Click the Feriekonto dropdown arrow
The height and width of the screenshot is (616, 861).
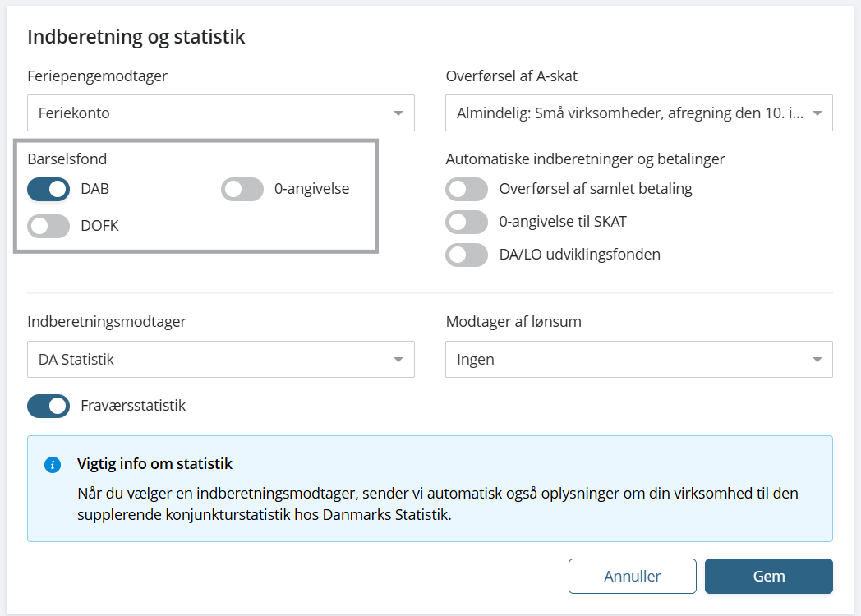click(398, 113)
